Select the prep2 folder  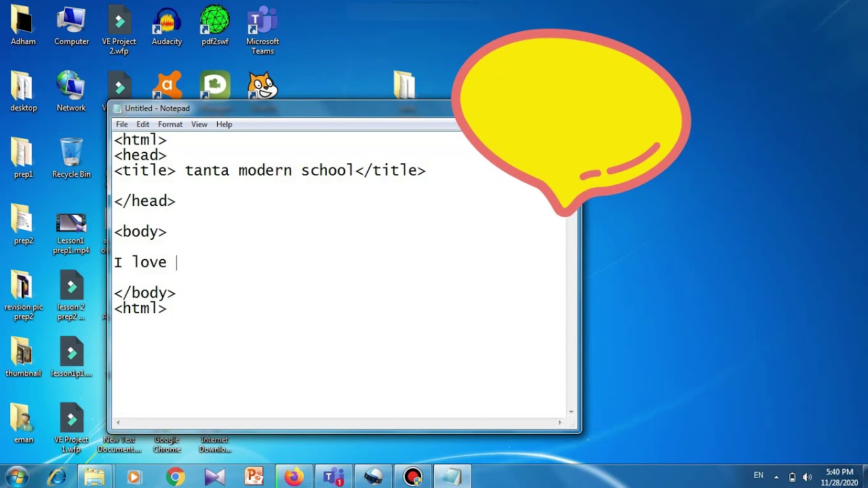click(x=23, y=224)
